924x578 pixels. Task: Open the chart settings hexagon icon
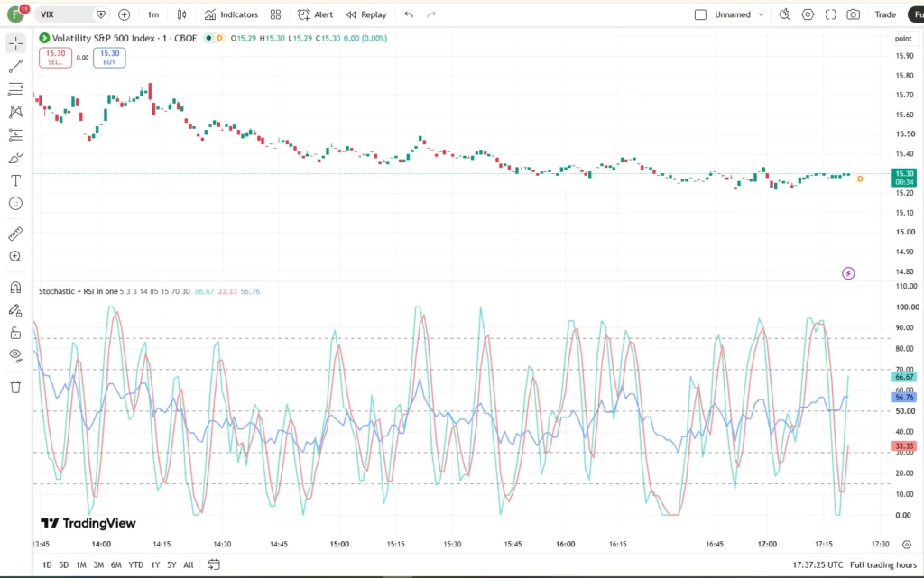(x=808, y=14)
